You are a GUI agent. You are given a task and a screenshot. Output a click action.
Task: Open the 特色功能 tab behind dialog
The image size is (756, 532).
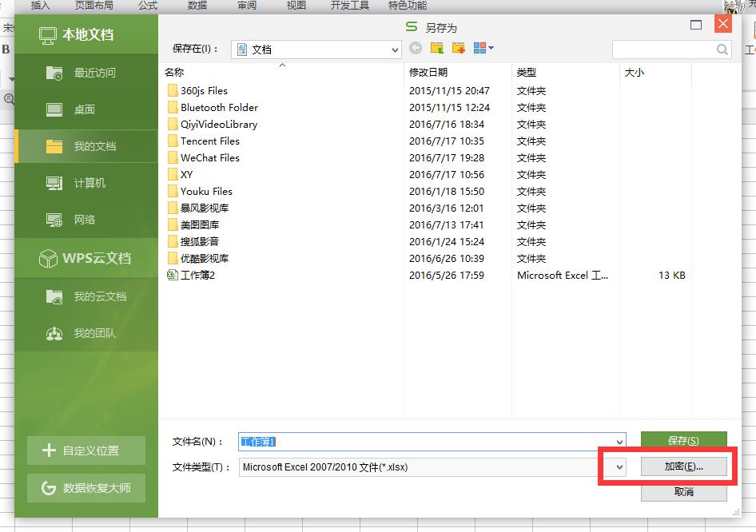(x=408, y=6)
